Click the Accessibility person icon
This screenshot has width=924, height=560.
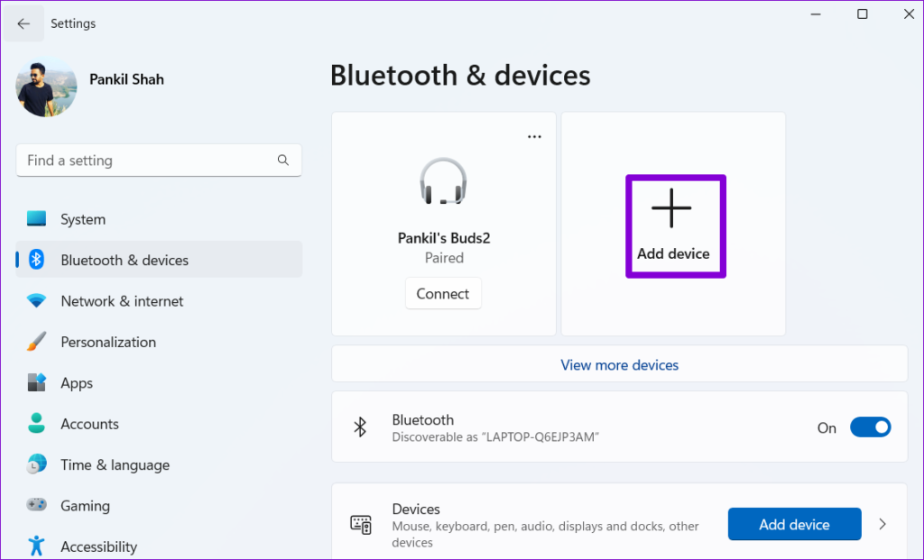(38, 546)
